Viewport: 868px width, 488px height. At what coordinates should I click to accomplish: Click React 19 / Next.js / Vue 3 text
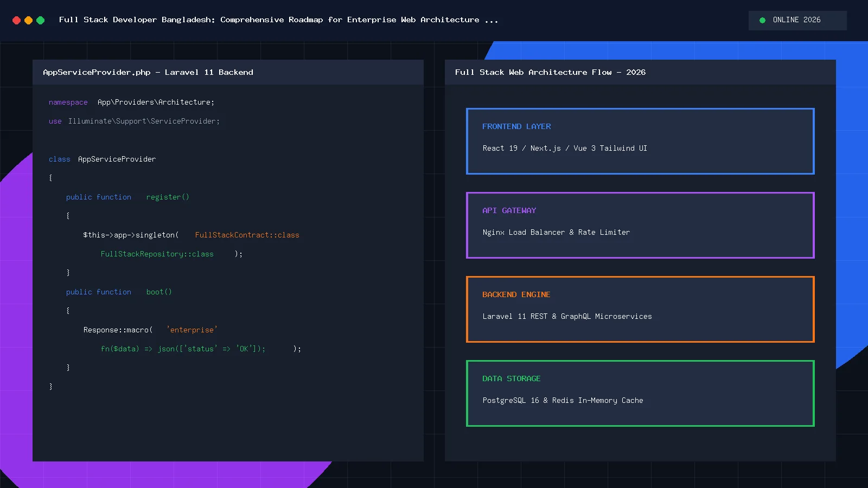pyautogui.click(x=565, y=148)
